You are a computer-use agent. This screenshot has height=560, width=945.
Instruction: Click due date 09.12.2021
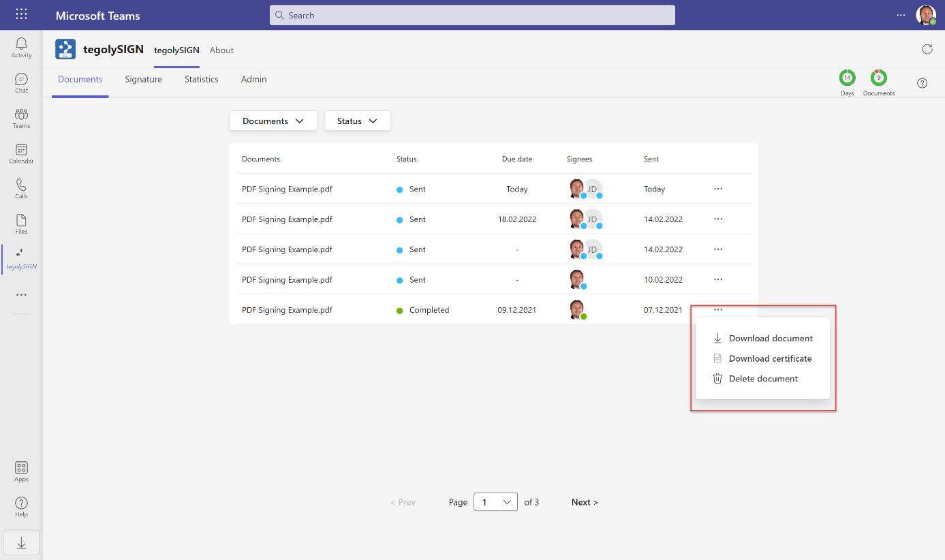click(516, 310)
